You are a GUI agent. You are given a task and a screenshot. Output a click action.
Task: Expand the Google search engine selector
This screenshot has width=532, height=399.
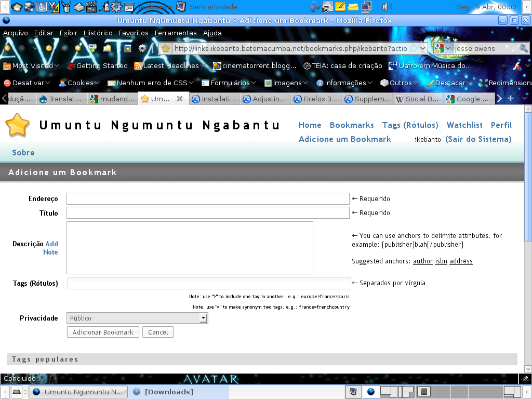click(443, 48)
